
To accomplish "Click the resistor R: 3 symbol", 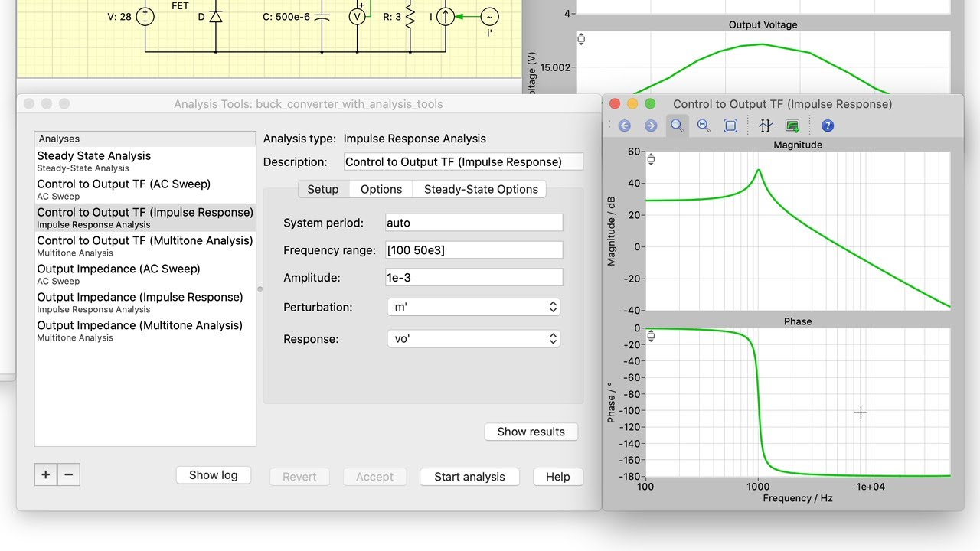I will (x=410, y=15).
